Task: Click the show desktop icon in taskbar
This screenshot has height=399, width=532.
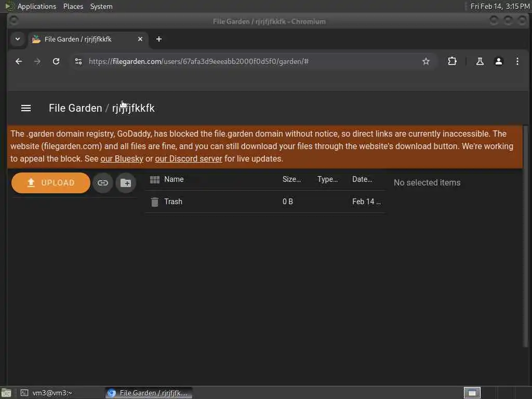Action: [6, 393]
